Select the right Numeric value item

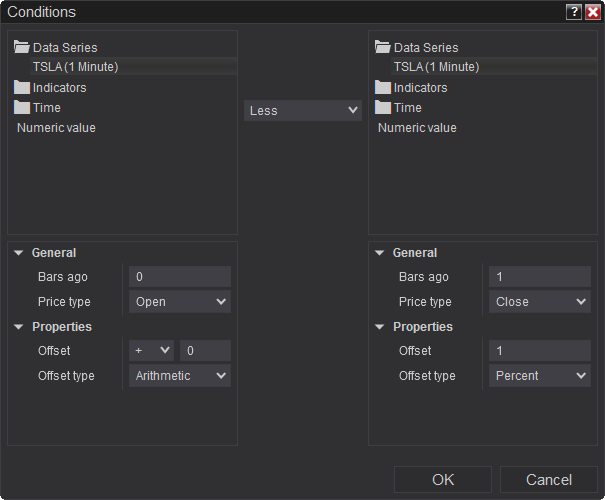point(417,128)
